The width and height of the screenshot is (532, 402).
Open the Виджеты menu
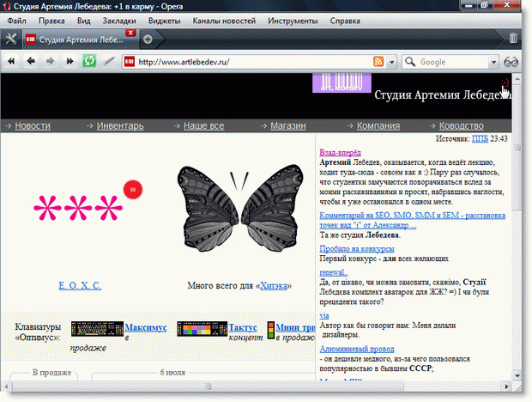pos(165,21)
